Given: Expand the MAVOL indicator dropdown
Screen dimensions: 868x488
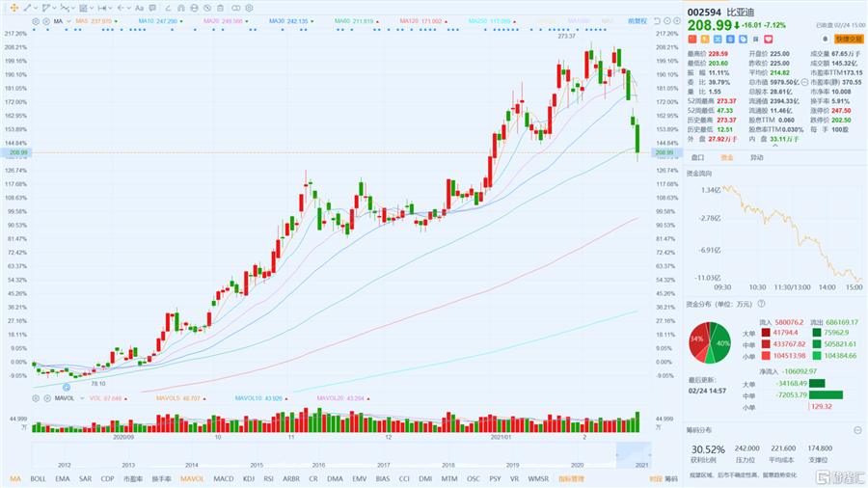Looking at the screenshot, I should pos(82,398).
